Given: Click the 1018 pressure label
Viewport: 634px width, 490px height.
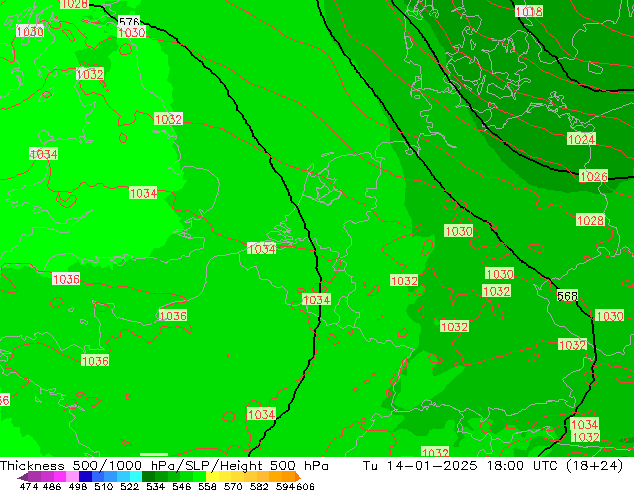Looking at the screenshot, I should [x=529, y=11].
